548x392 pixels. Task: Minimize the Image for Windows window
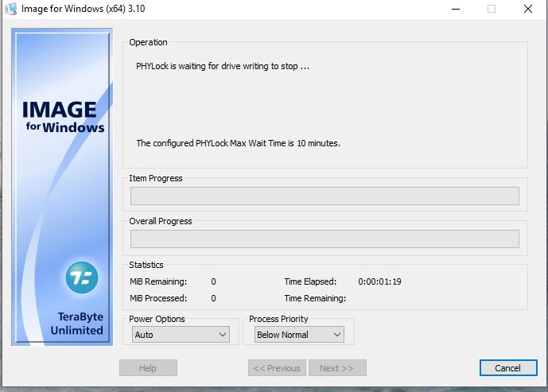coord(456,9)
